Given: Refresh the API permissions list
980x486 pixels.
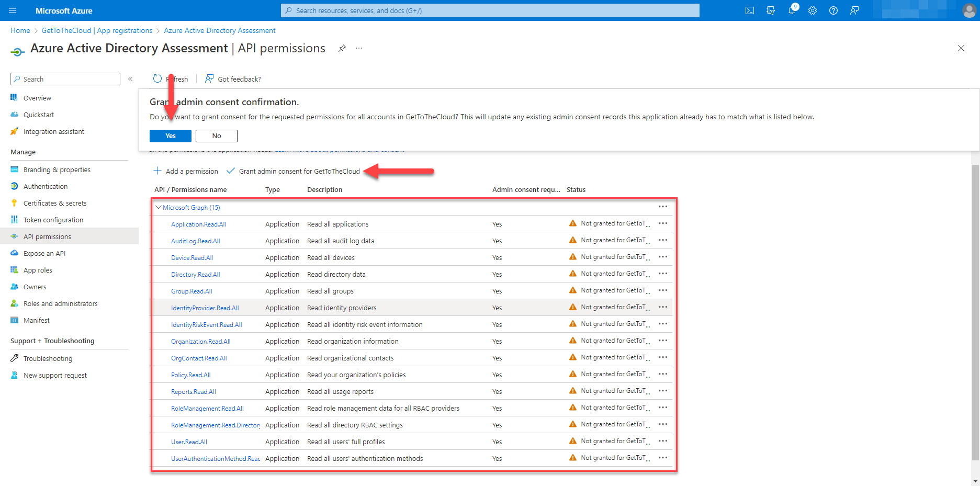Looking at the screenshot, I should pyautogui.click(x=157, y=78).
